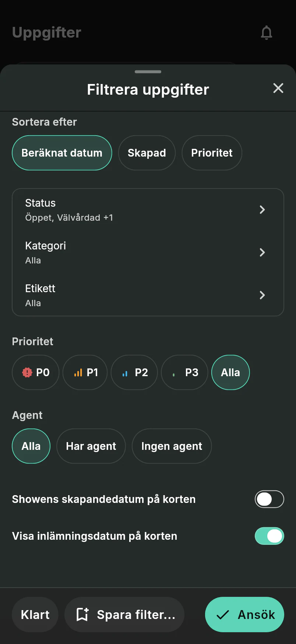Screen dimensions: 296x644
Task: Enable Showens skapandedatum på korten switch
Action: coord(269,499)
